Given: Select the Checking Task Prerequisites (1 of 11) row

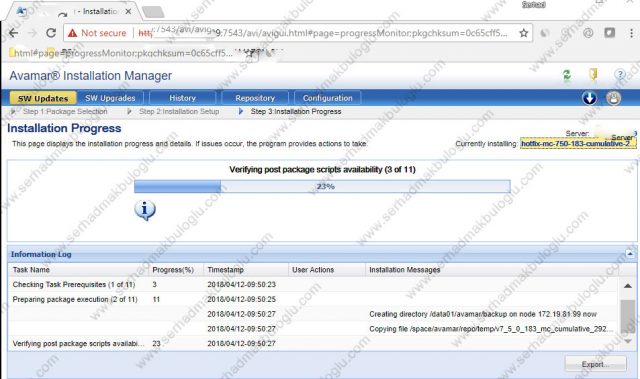Looking at the screenshot, I should click(x=313, y=284).
